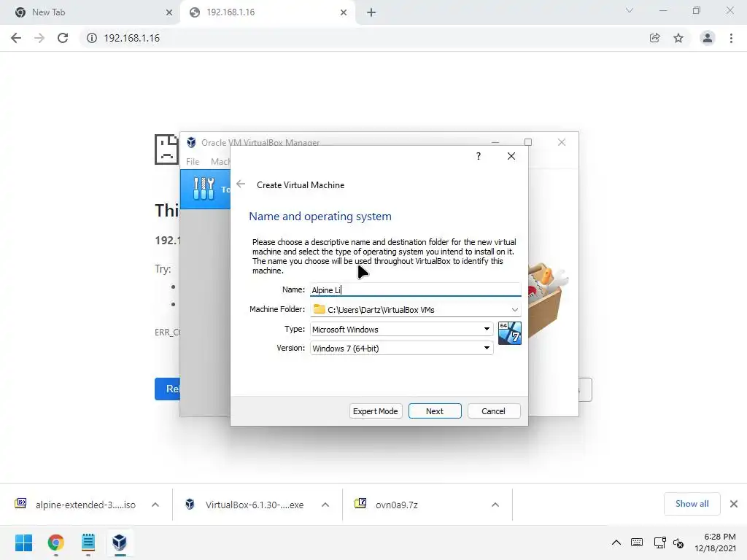747x560 pixels.
Task: Click the touch keyboard tray icon
Action: (637, 542)
